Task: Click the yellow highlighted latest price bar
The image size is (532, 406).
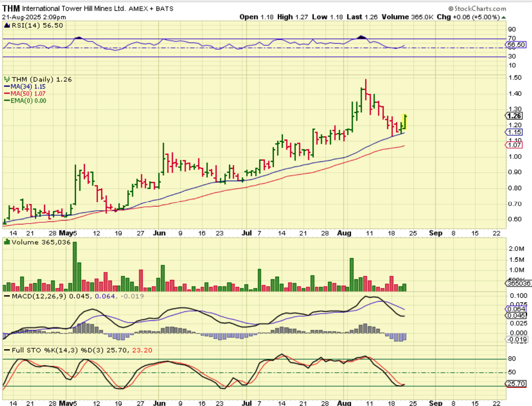Action: (404, 122)
